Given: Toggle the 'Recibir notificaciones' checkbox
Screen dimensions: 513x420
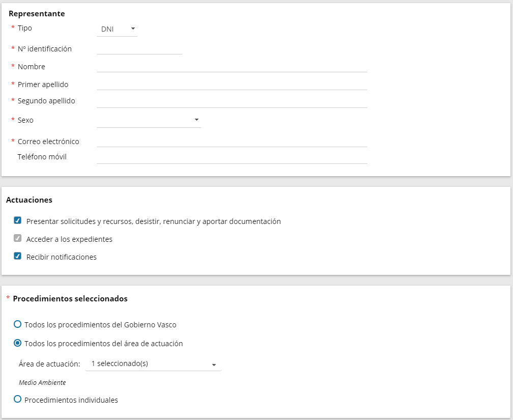Looking at the screenshot, I should [18, 256].
